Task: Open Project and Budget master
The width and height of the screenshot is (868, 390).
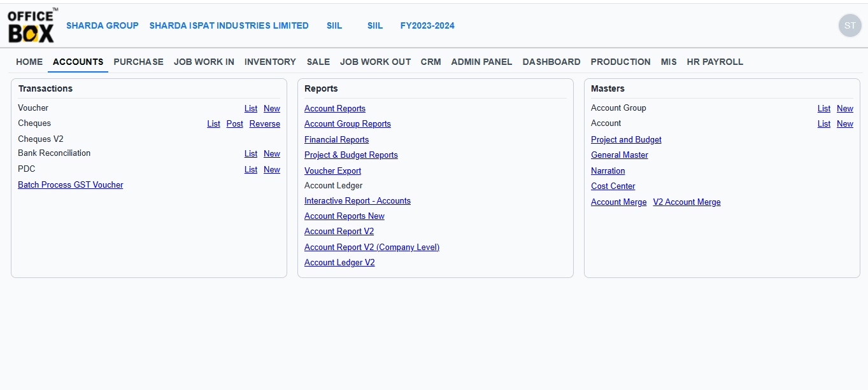Action: coord(626,140)
